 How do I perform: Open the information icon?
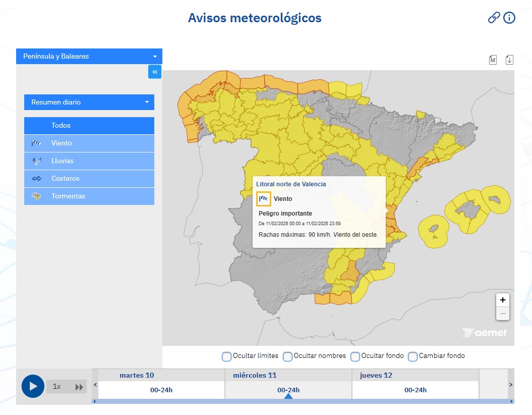(x=509, y=18)
